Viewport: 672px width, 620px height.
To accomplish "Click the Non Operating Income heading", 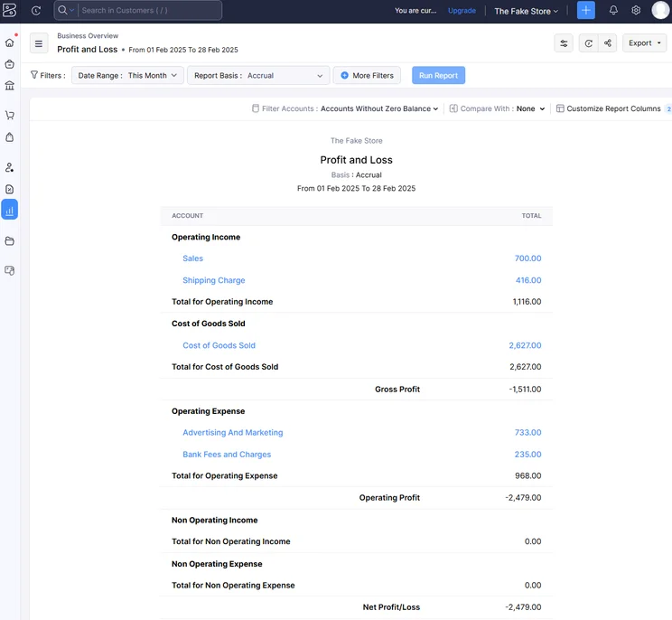I will (x=215, y=520).
